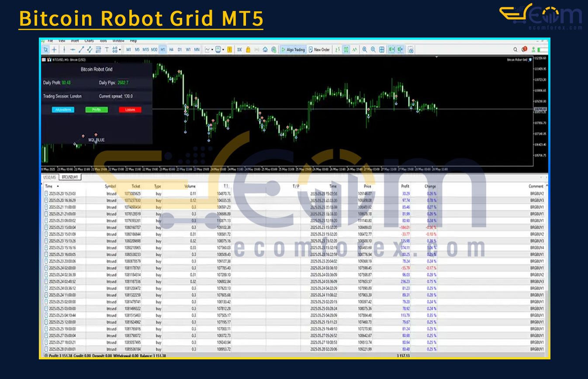Draw a horizontal line on the chart
Image resolution: width=588 pixels, height=379 pixels.
pos(73,50)
